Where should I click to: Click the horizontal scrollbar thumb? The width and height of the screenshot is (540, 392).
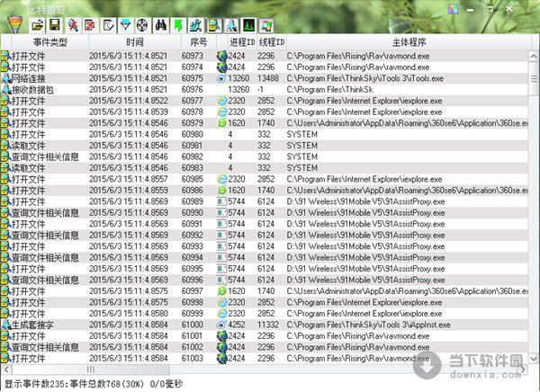tap(91, 370)
